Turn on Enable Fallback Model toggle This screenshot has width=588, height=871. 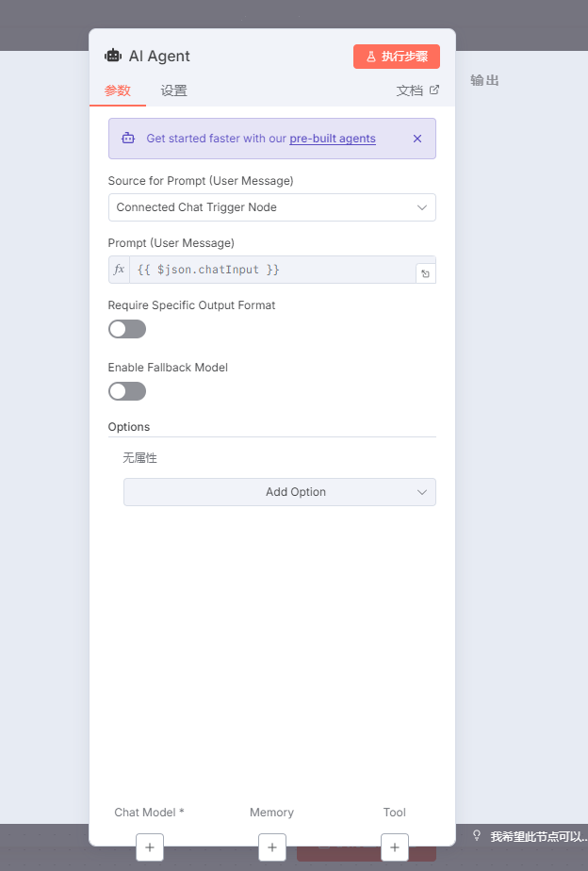coord(127,391)
